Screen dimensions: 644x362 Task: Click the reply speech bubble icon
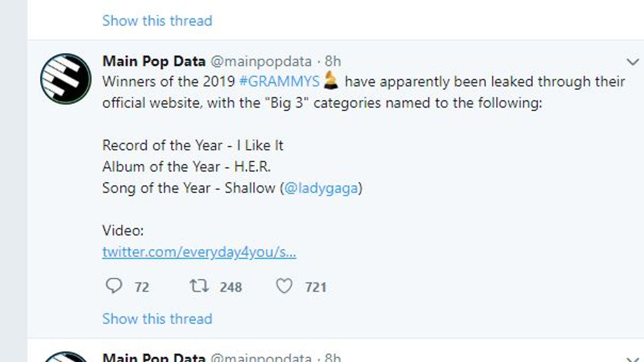pos(114,286)
